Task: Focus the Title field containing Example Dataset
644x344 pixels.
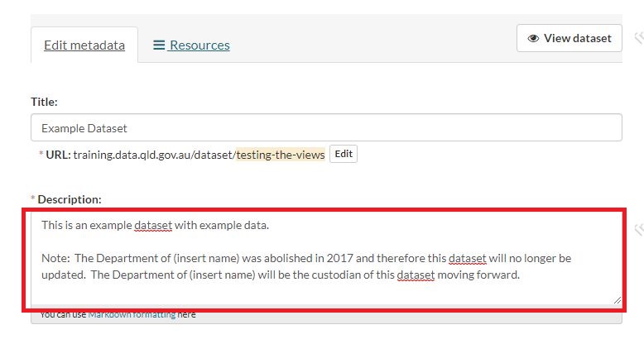Action: pyautogui.click(x=326, y=128)
